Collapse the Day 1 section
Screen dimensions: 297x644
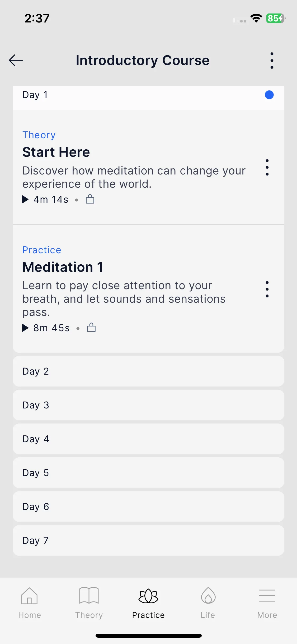coord(148,95)
